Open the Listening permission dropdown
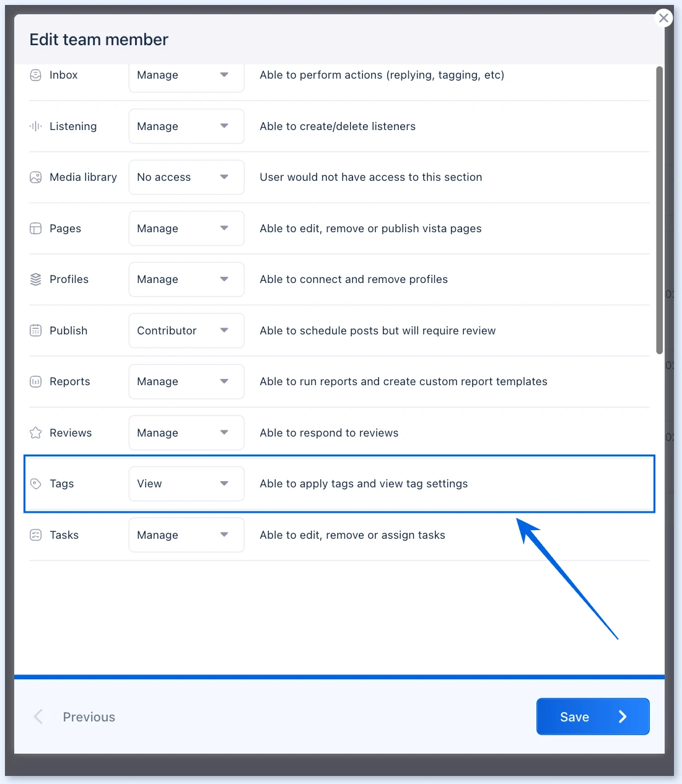This screenshot has height=784, width=682. click(186, 126)
